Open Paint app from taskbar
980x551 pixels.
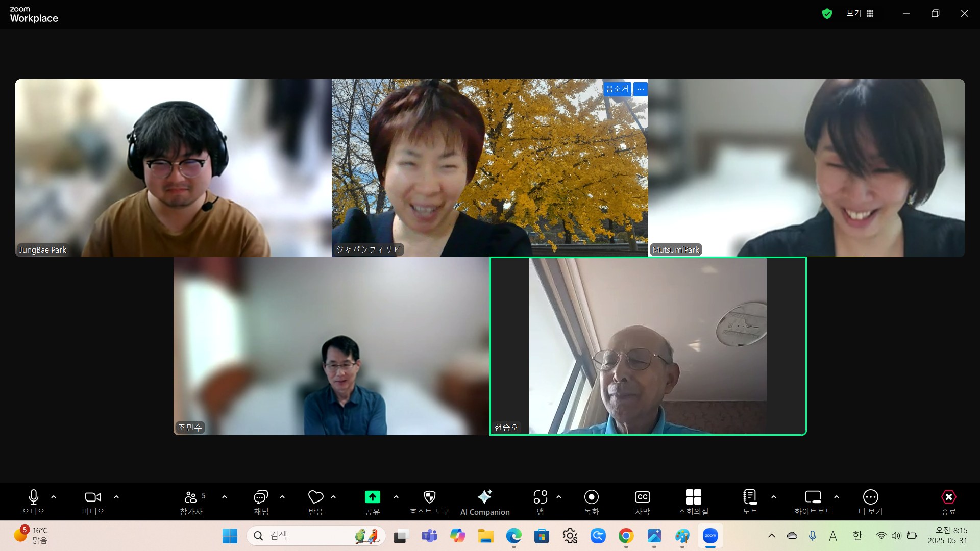click(682, 536)
